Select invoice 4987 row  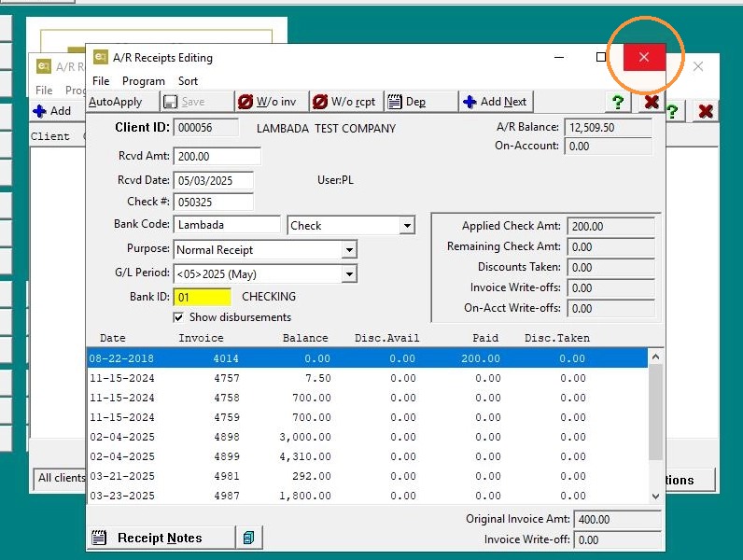point(367,496)
